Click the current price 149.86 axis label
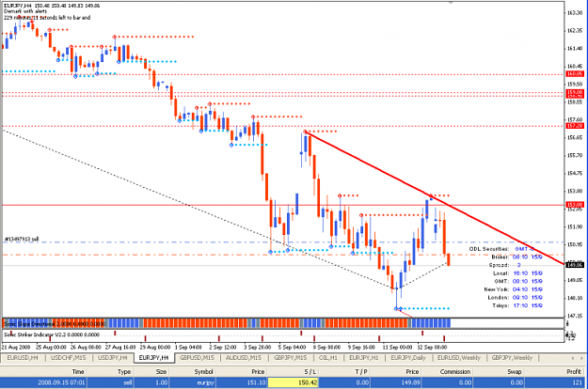The height and width of the screenshot is (389, 588). point(575,265)
